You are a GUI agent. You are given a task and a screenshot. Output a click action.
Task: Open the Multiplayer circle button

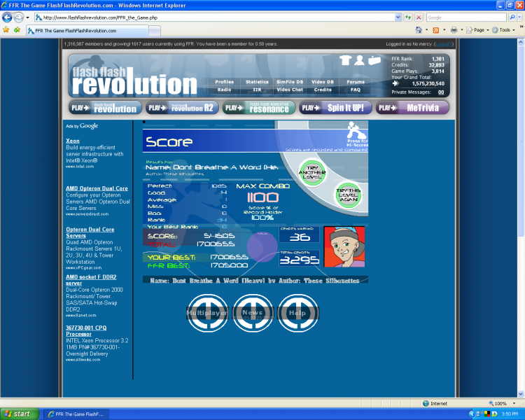[207, 313]
